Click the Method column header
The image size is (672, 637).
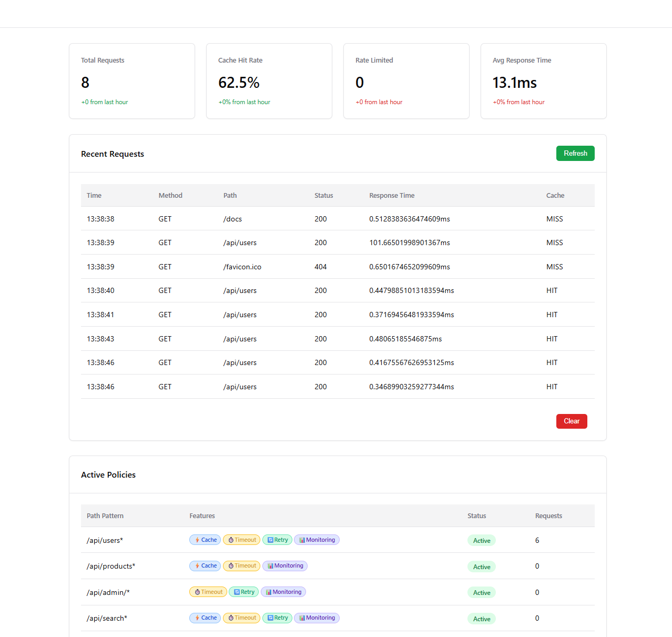pyautogui.click(x=170, y=195)
